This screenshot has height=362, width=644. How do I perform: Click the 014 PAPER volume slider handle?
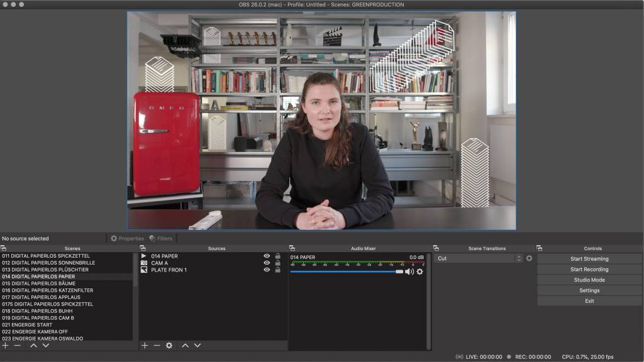[399, 271]
